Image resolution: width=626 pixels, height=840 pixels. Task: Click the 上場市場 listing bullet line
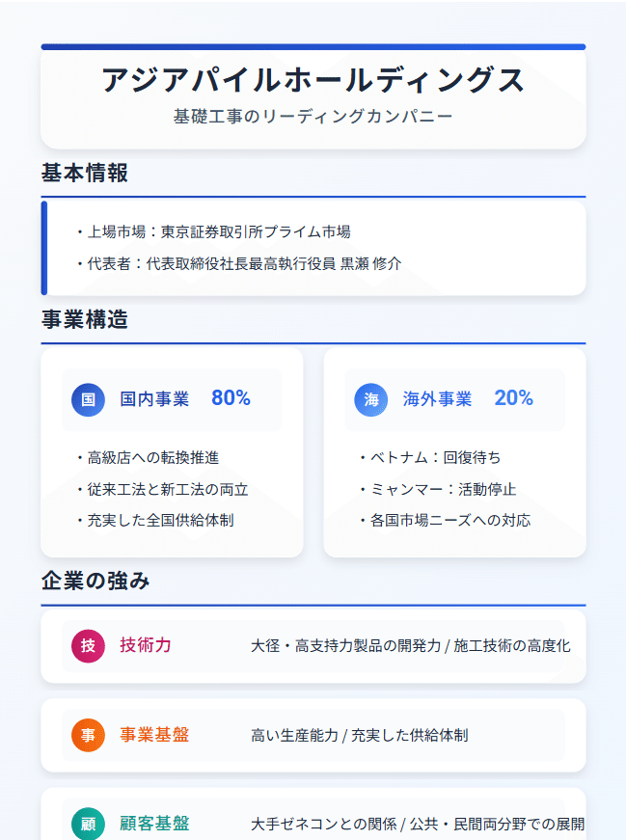214,232
